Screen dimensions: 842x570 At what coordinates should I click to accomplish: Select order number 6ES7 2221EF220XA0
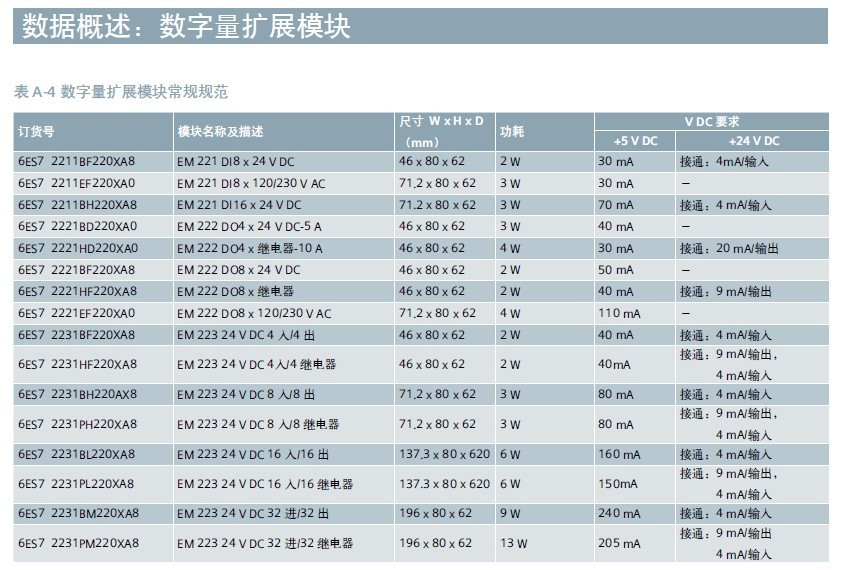click(x=76, y=313)
